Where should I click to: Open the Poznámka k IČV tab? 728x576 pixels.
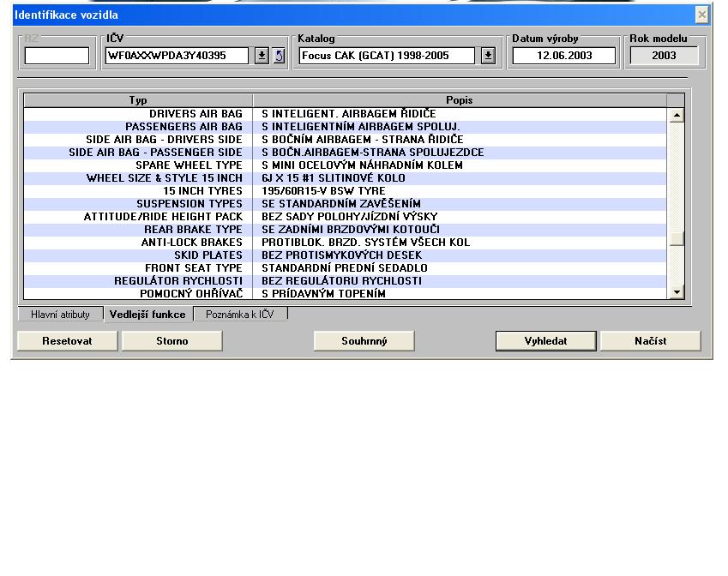(x=239, y=315)
